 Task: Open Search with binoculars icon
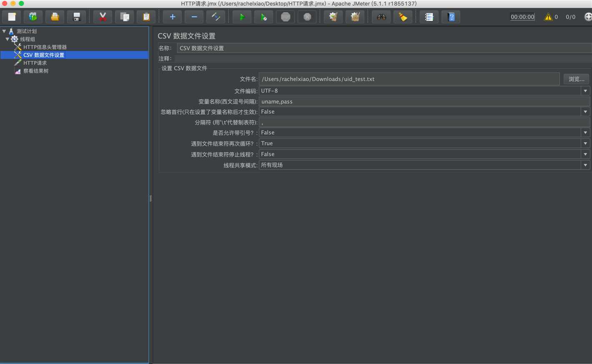pos(381,17)
